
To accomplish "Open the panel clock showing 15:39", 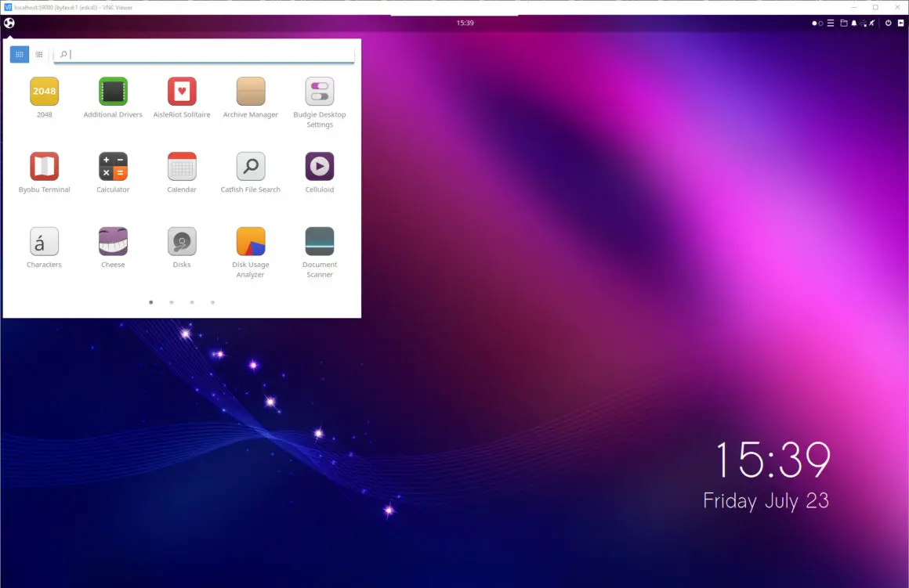I will pyautogui.click(x=465, y=23).
